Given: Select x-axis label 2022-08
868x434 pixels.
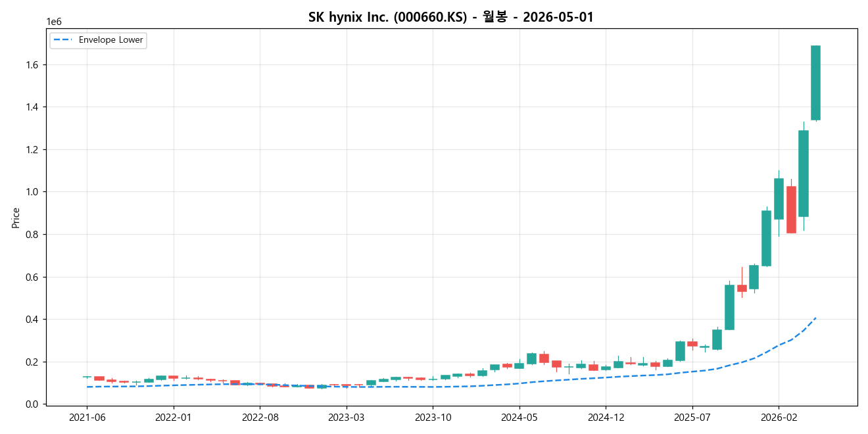Looking at the screenshot, I should point(260,417).
